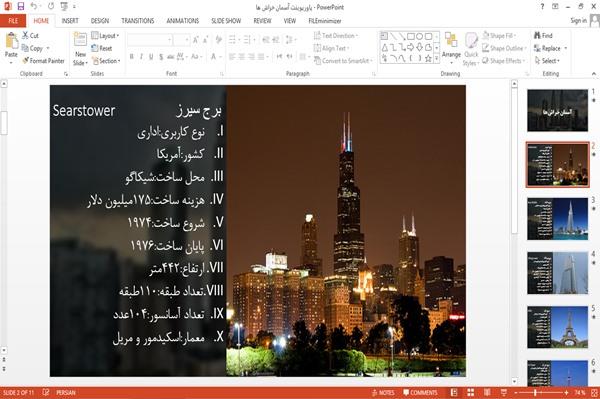
Task: Click zoom out minus on slider
Action: coord(516,392)
